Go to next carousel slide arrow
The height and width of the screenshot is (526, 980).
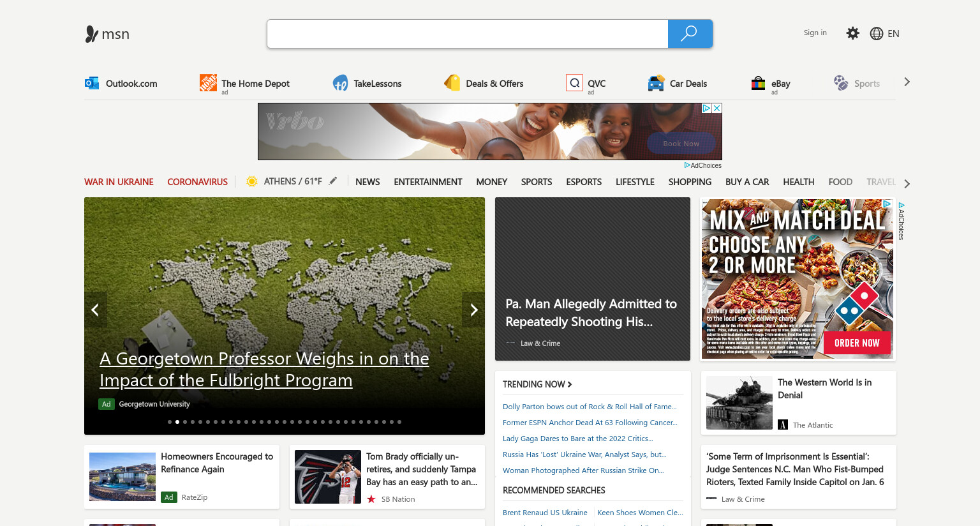473,310
